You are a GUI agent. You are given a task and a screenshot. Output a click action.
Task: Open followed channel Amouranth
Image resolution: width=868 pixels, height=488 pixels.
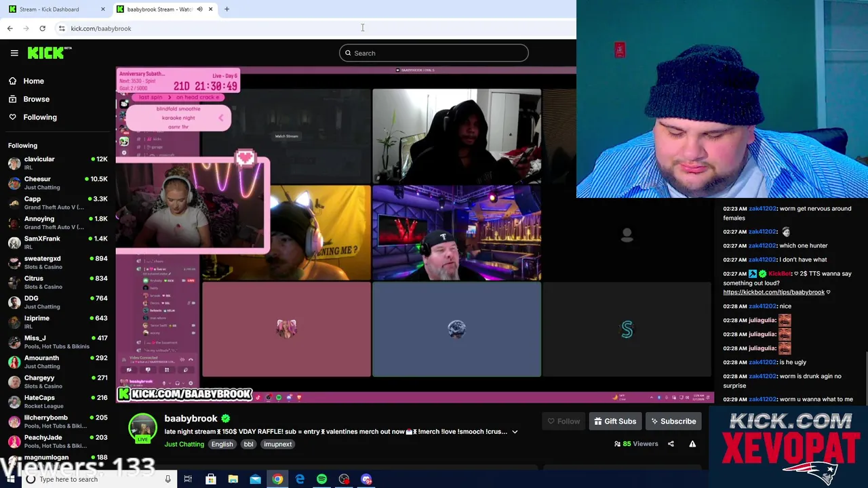58,362
